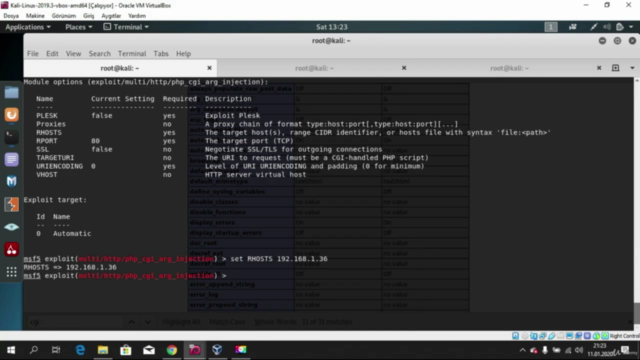Screen dimensions: 640x360
Task: Open the terminal Tabs menu
Action: click(161, 53)
